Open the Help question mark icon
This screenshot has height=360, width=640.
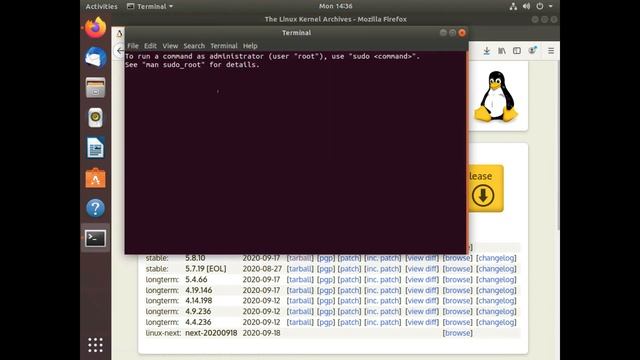(x=96, y=208)
